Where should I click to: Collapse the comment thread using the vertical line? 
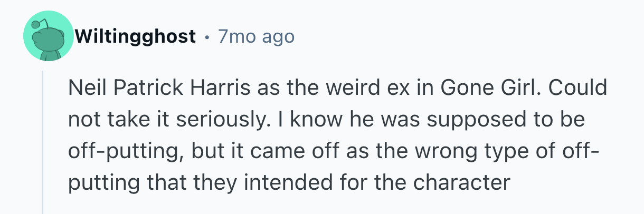coord(43,142)
